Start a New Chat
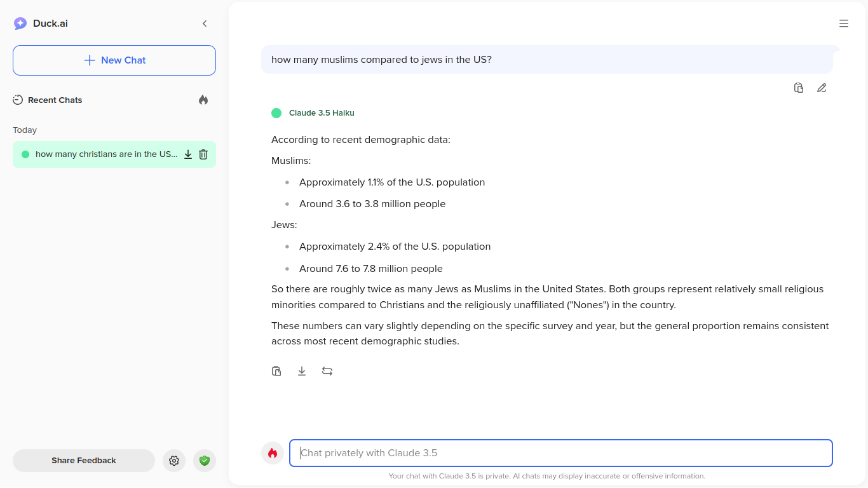 114,60
